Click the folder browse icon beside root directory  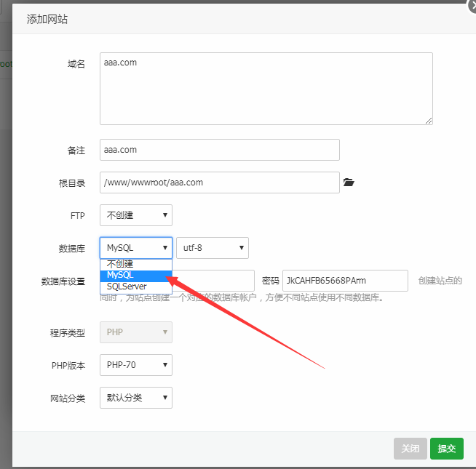pyautogui.click(x=349, y=183)
